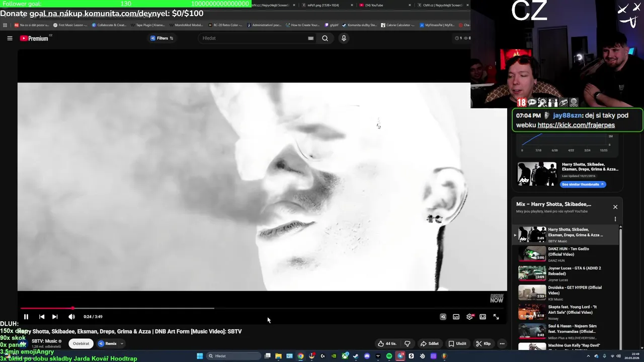Open Steam from taskbar
Image resolution: width=644 pixels, height=362 pixels.
pos(356,356)
